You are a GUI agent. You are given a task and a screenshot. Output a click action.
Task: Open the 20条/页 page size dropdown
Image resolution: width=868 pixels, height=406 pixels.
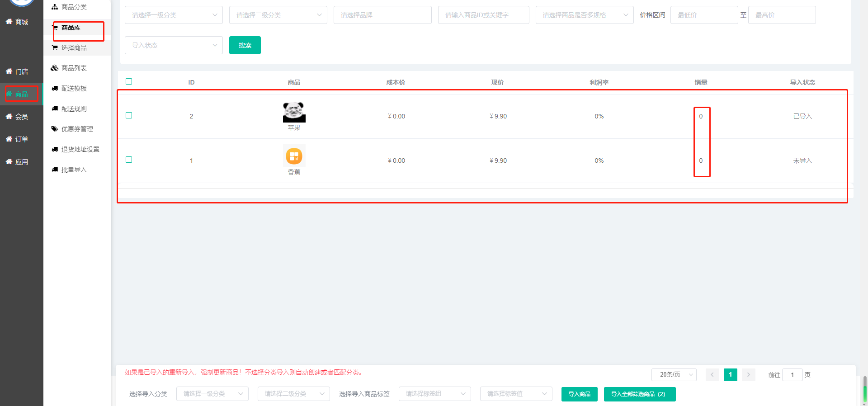click(x=674, y=374)
